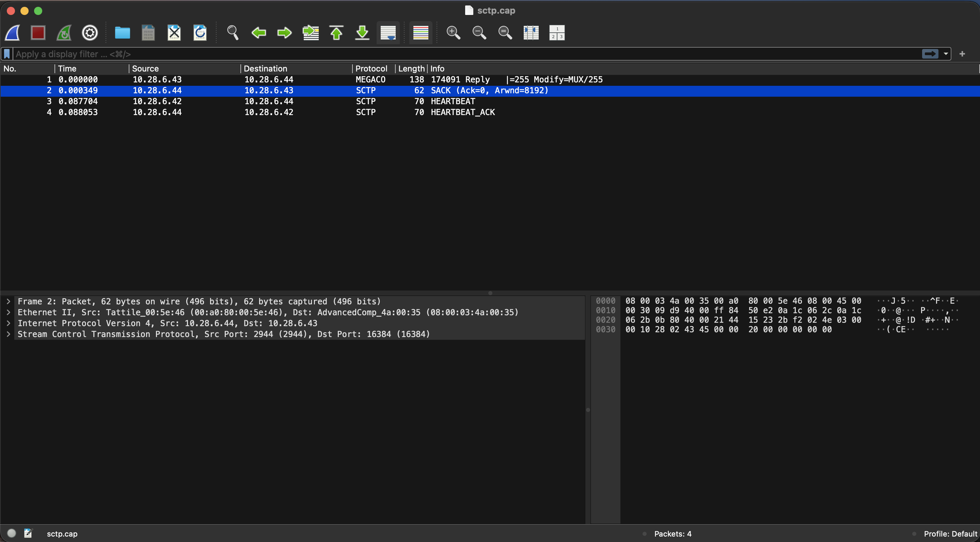Go back in packet history

[259, 33]
